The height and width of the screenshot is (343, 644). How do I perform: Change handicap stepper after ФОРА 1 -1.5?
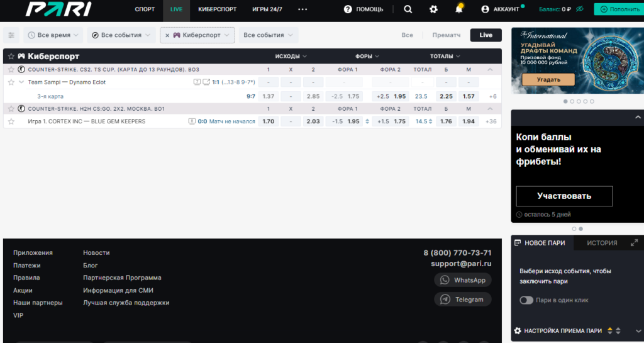(x=367, y=121)
